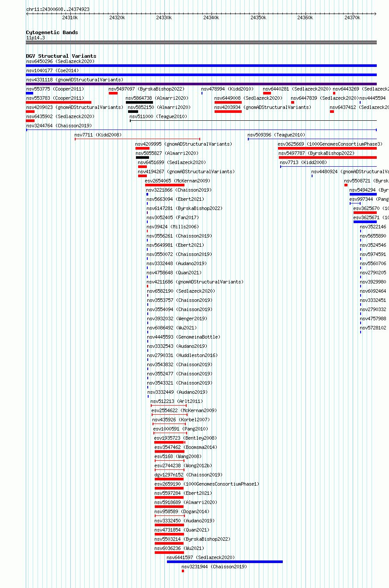This screenshot has width=389, height=588.
Task: Click nsv5503214 (ByrskaBishop2022) label
Action: click(192, 539)
